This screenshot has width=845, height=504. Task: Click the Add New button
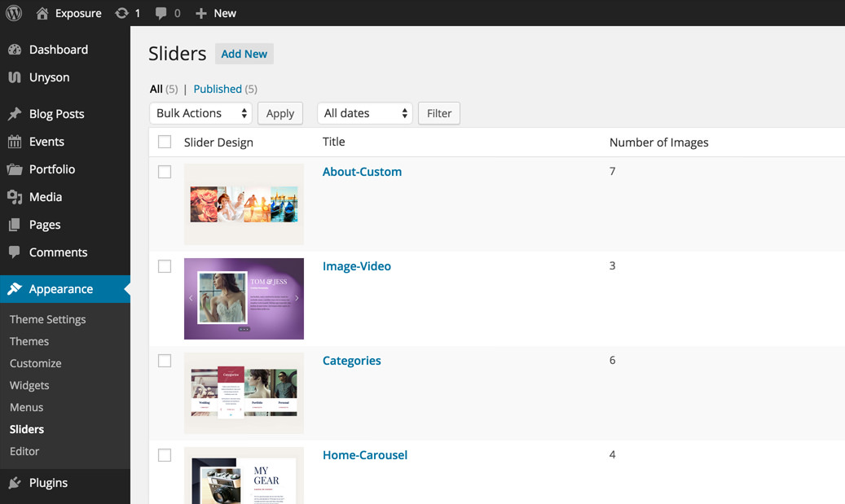[x=244, y=54]
